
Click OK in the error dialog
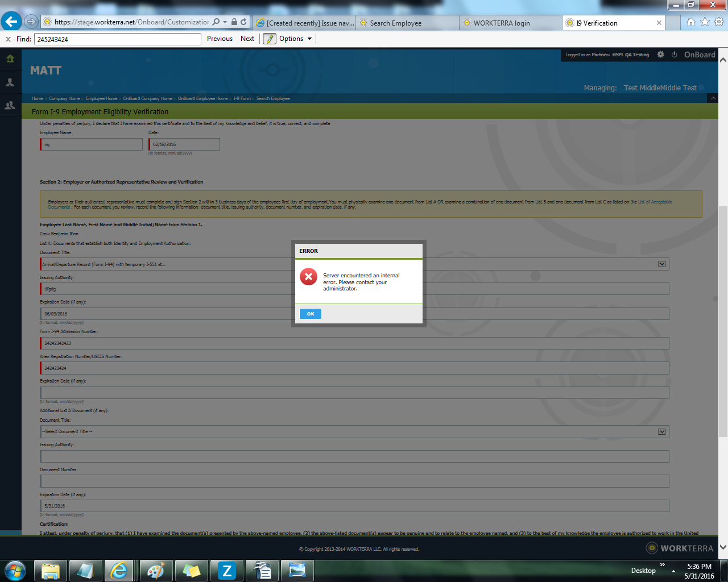coord(311,314)
